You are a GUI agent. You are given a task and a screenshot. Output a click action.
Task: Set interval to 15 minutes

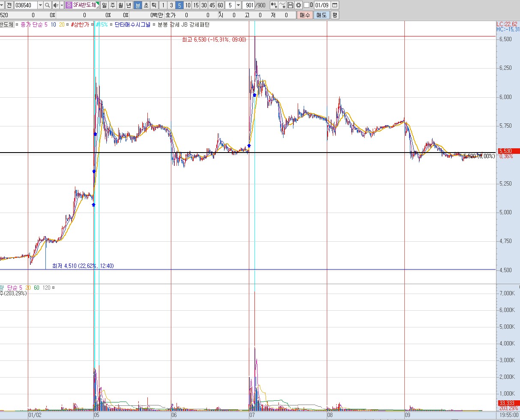pos(196,5)
